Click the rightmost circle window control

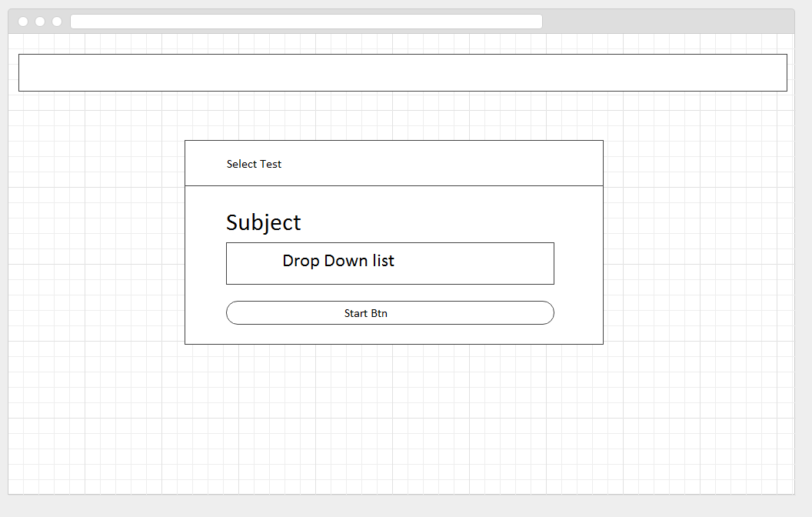point(57,22)
